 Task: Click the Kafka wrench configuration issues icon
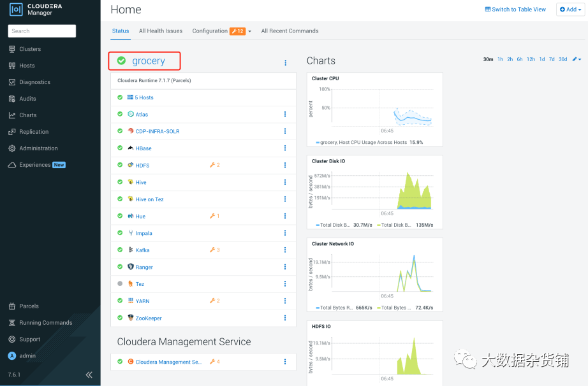[x=212, y=250]
